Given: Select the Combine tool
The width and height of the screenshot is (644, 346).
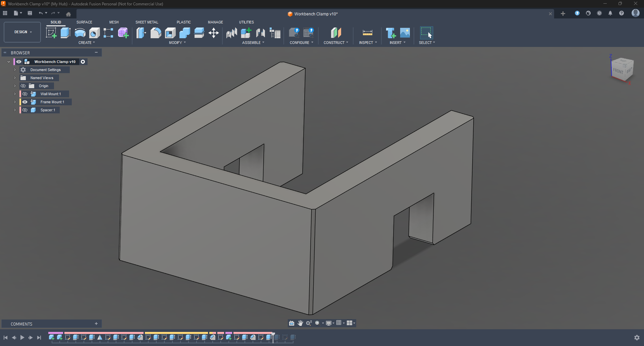Looking at the screenshot, I should 185,33.
